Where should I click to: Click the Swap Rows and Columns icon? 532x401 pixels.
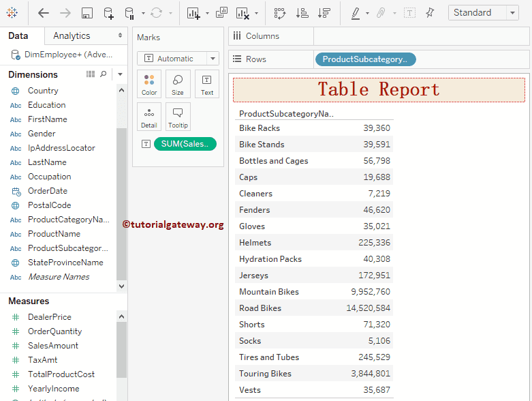(279, 13)
